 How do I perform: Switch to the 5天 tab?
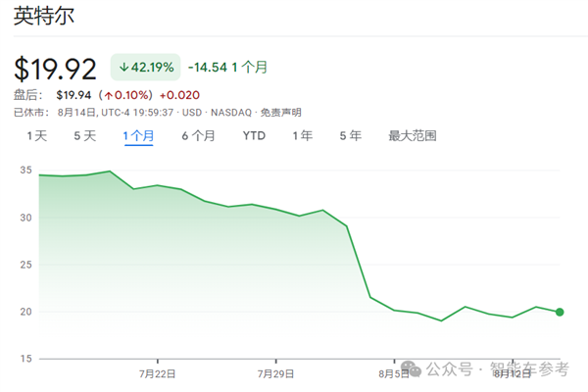point(84,136)
